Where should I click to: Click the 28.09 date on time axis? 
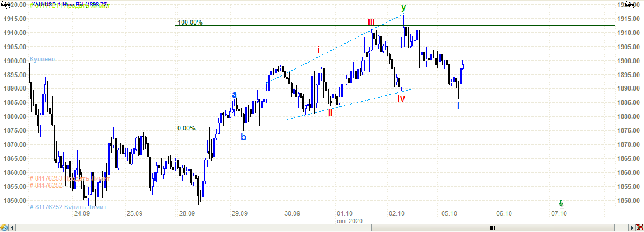pyautogui.click(x=187, y=213)
